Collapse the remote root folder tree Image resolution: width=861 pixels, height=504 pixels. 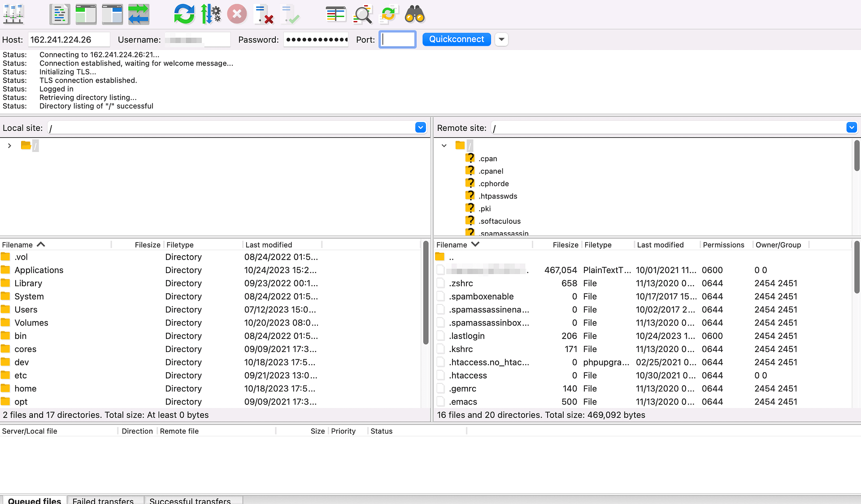click(x=444, y=146)
